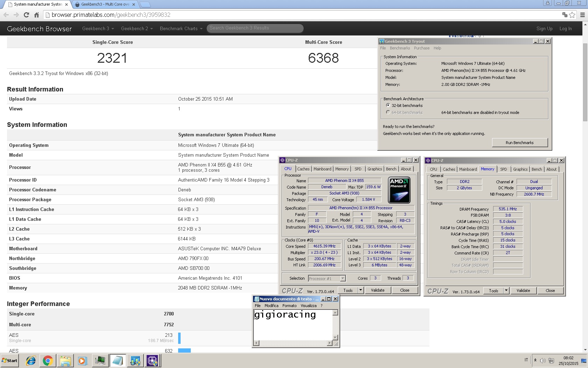Switch to the SPD tab in the left CPU-Z window
This screenshot has height=368, width=588.
pyautogui.click(x=358, y=169)
